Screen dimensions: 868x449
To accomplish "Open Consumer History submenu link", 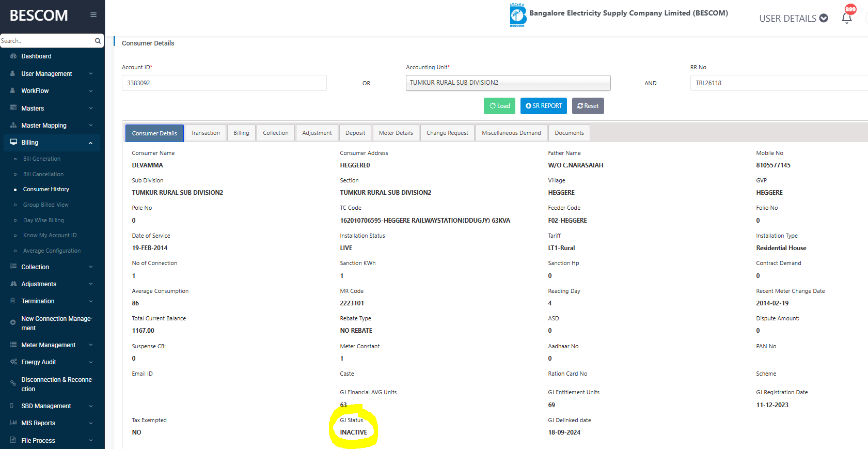I will tap(46, 189).
